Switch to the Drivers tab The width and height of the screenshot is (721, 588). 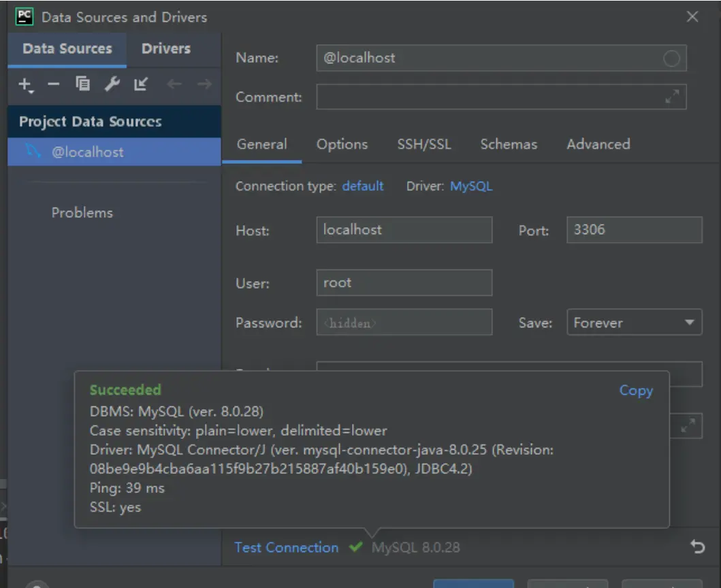pyautogui.click(x=166, y=49)
